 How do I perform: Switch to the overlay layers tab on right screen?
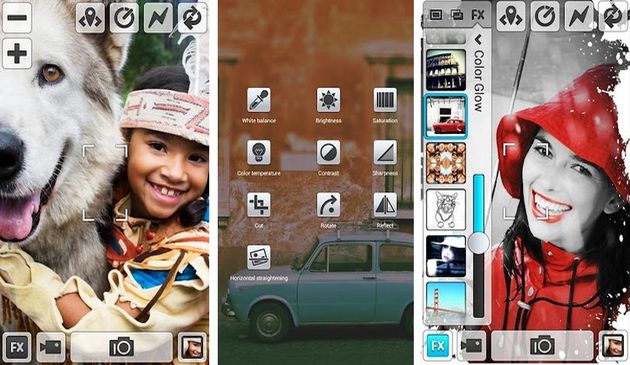pos(457,15)
